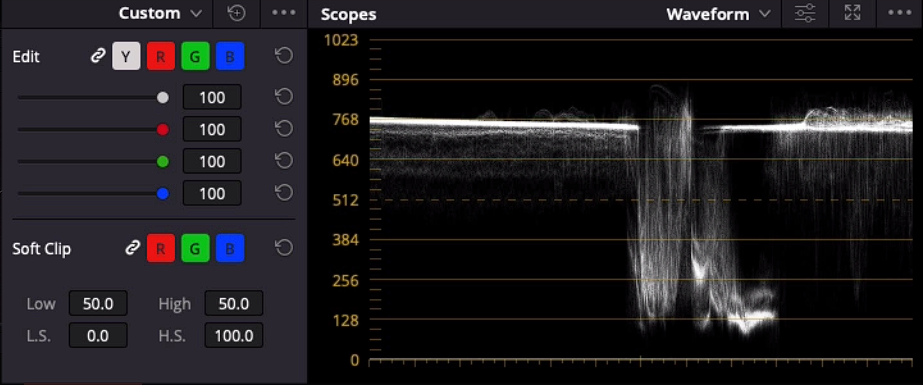Click the Soft Clip High value field

pos(234,304)
